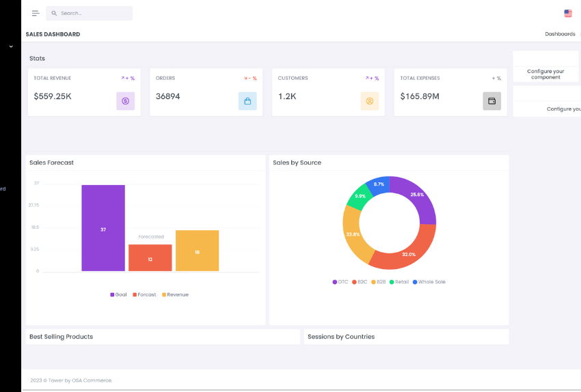Toggle Forcast legend item
Viewport: 581px width, 392px height.
click(144, 294)
